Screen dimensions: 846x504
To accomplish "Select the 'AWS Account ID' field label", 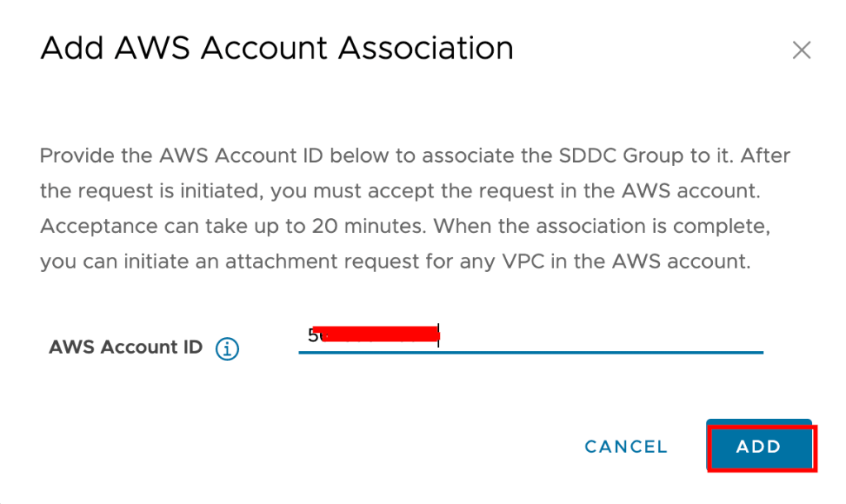I will (x=126, y=348).
